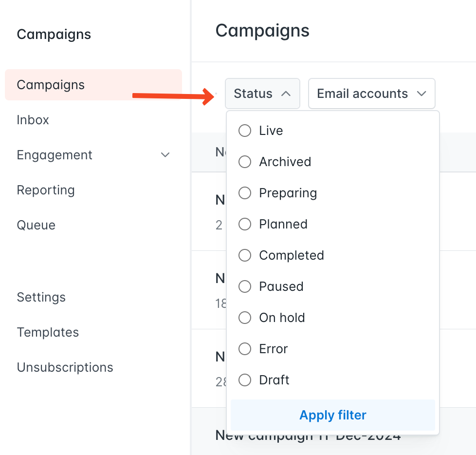Expand the Engagement menu chevron
Screen dimensions: 476x455
(165, 155)
